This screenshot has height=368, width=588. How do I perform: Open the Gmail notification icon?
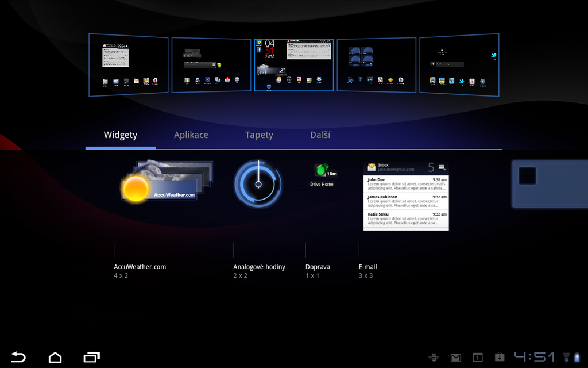[x=456, y=358]
